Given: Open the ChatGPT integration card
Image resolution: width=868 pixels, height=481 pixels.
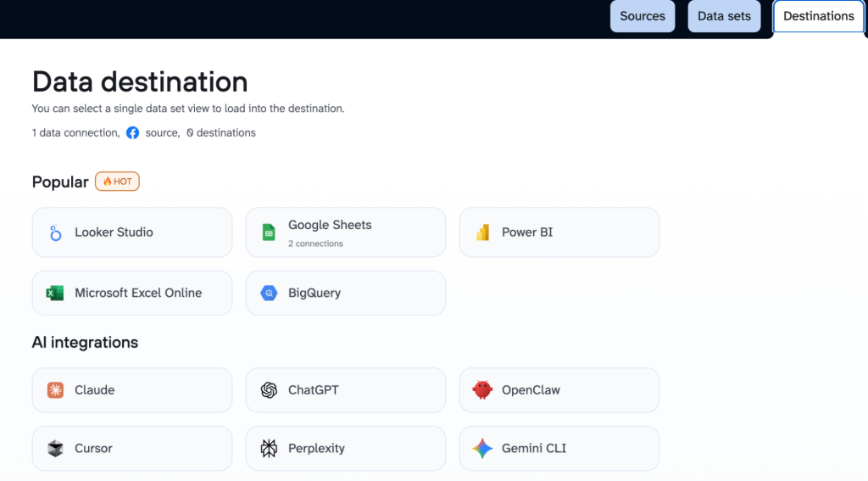Looking at the screenshot, I should point(346,390).
